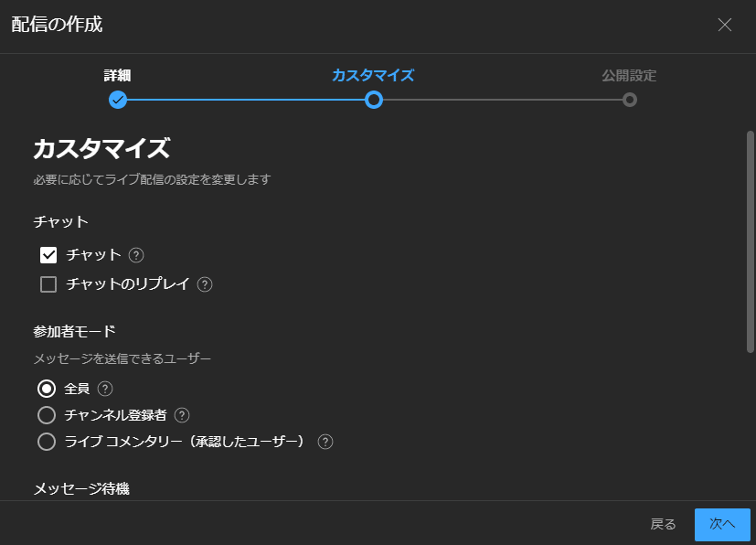Enable the チャットのリプレイ checkbox
Image resolution: width=756 pixels, height=545 pixels.
(x=48, y=284)
